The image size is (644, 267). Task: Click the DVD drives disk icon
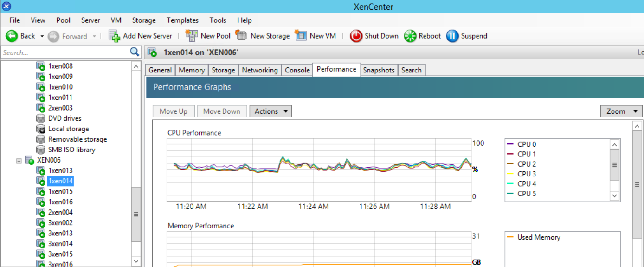tap(41, 118)
